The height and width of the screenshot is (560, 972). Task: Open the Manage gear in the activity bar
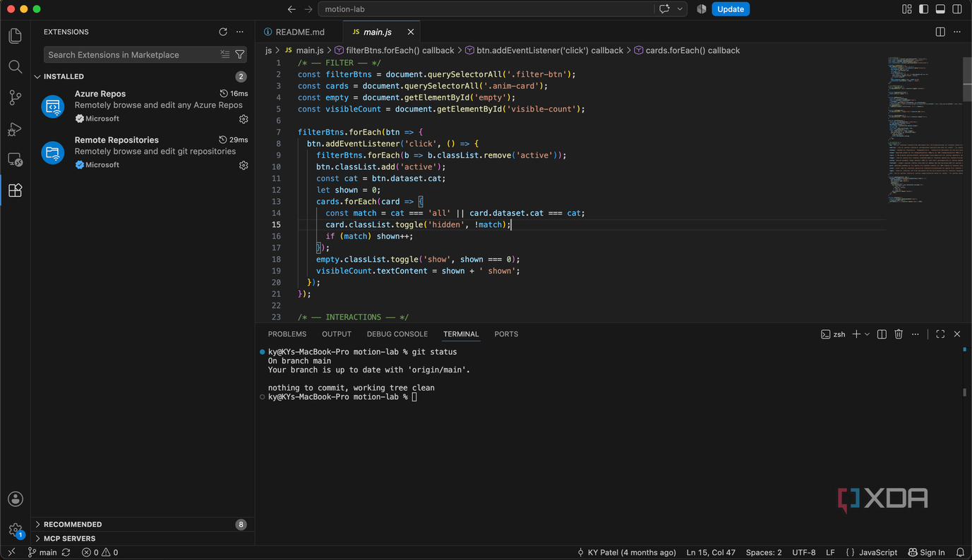coord(15,530)
